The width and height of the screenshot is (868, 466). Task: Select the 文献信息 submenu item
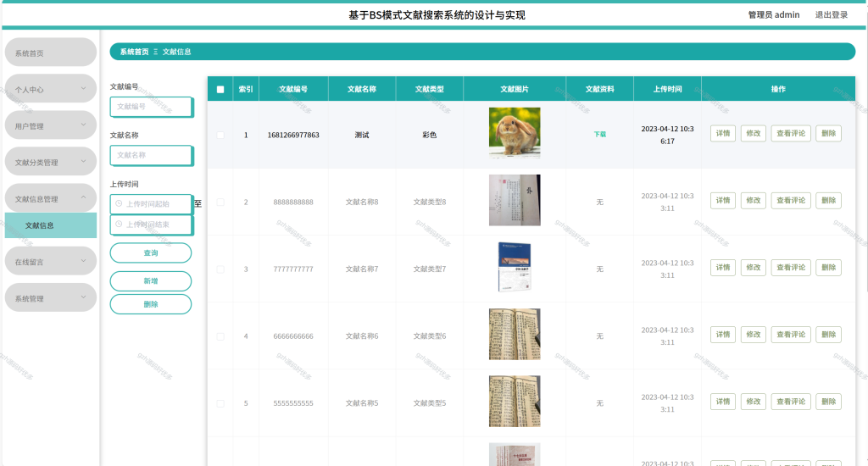tap(51, 225)
